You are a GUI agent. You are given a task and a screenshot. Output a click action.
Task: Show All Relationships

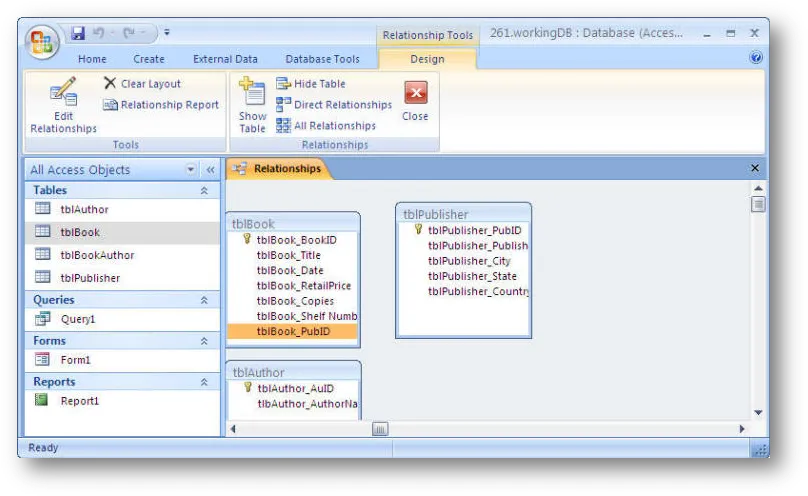[326, 126]
